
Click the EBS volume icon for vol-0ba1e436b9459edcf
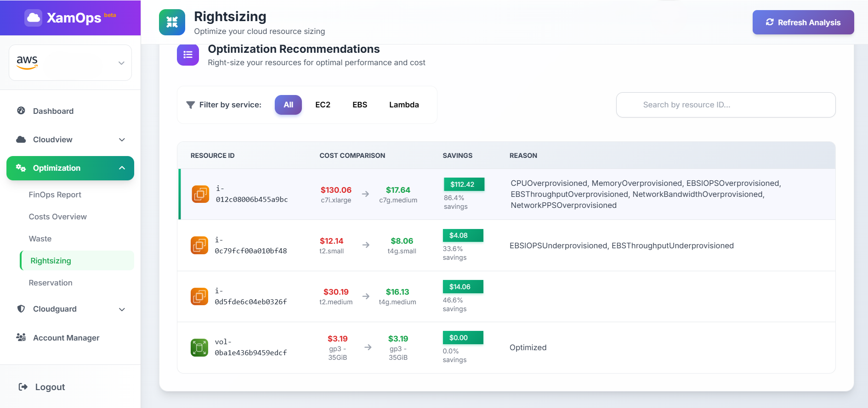click(x=199, y=347)
